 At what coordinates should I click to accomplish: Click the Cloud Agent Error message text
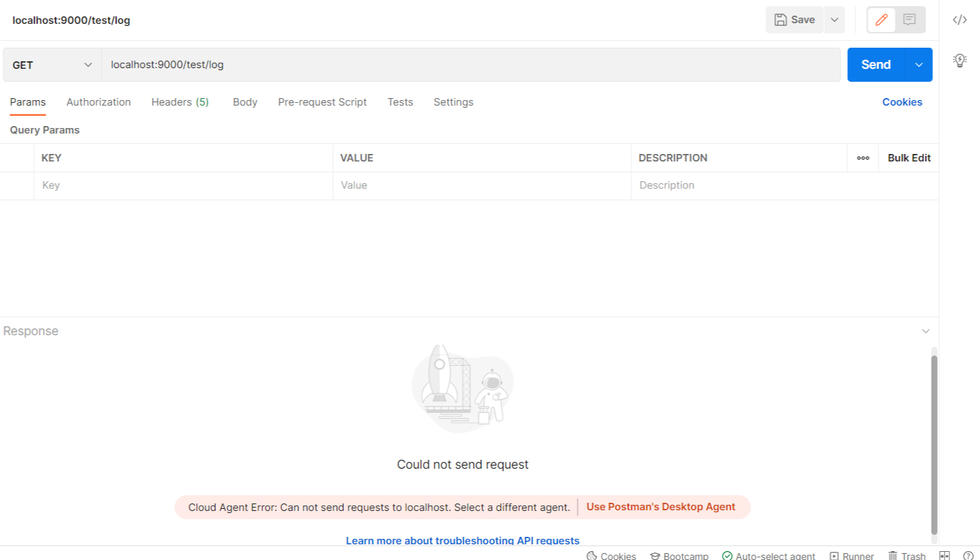(379, 507)
